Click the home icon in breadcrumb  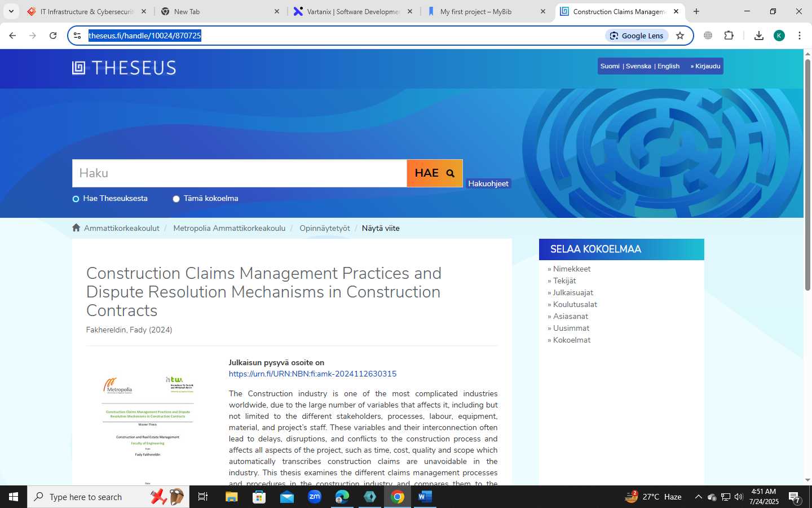pyautogui.click(x=76, y=227)
